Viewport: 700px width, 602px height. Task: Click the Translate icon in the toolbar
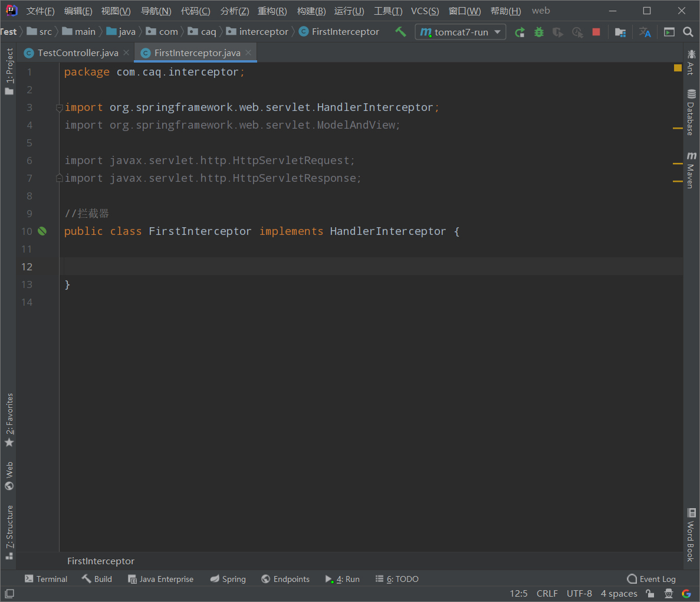(645, 32)
